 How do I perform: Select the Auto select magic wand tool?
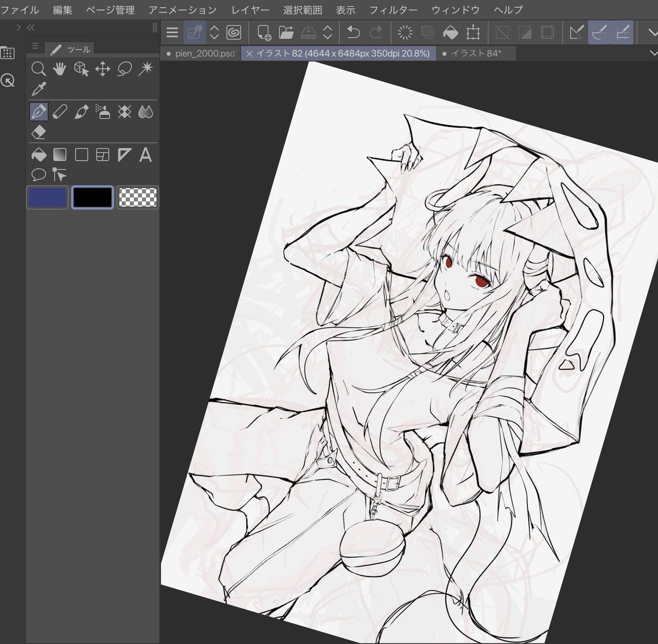pos(145,69)
